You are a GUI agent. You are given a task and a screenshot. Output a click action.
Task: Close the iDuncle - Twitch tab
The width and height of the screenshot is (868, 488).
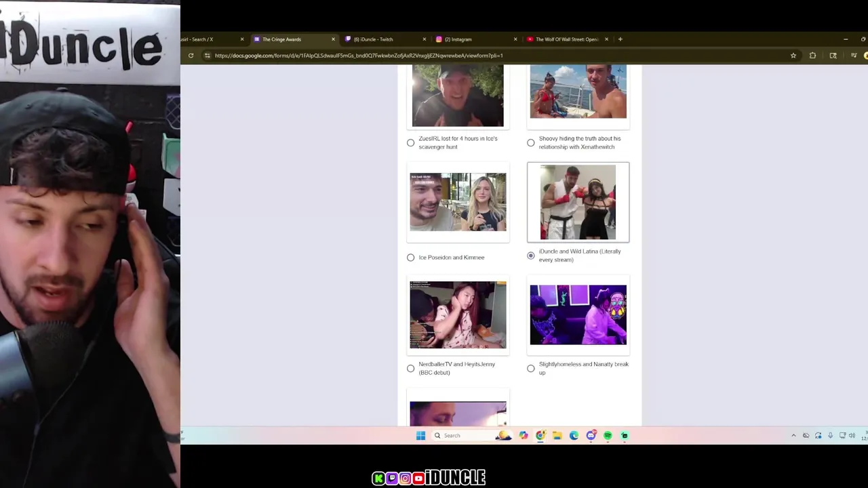[x=425, y=39]
